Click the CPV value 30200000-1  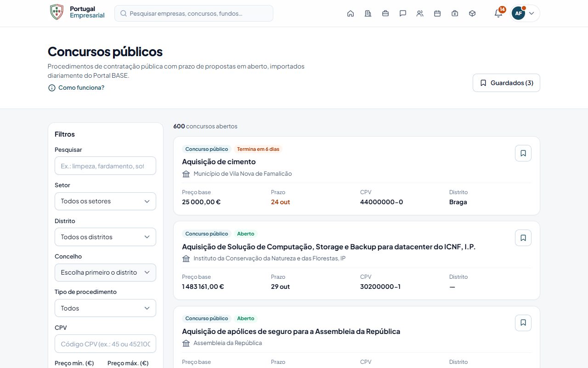(x=380, y=287)
